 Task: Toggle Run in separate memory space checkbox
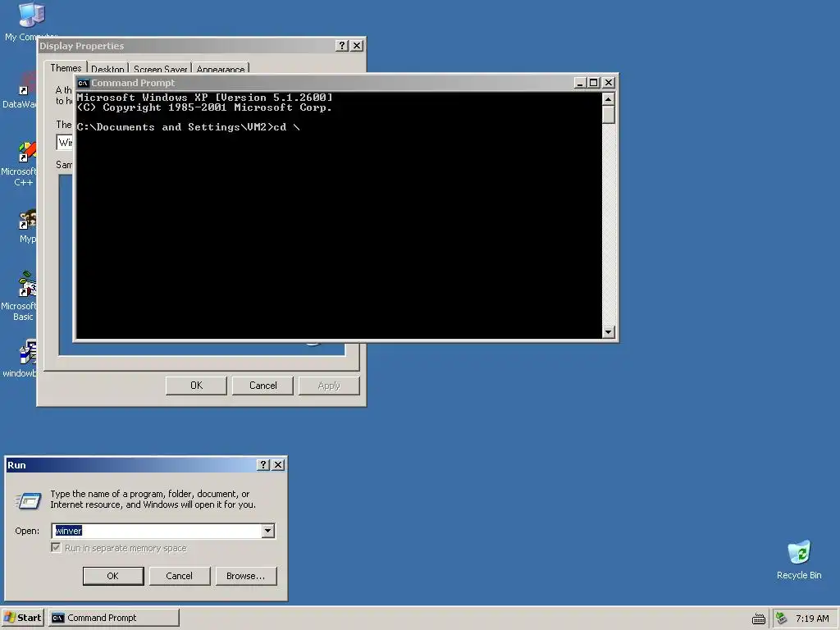tap(57, 547)
